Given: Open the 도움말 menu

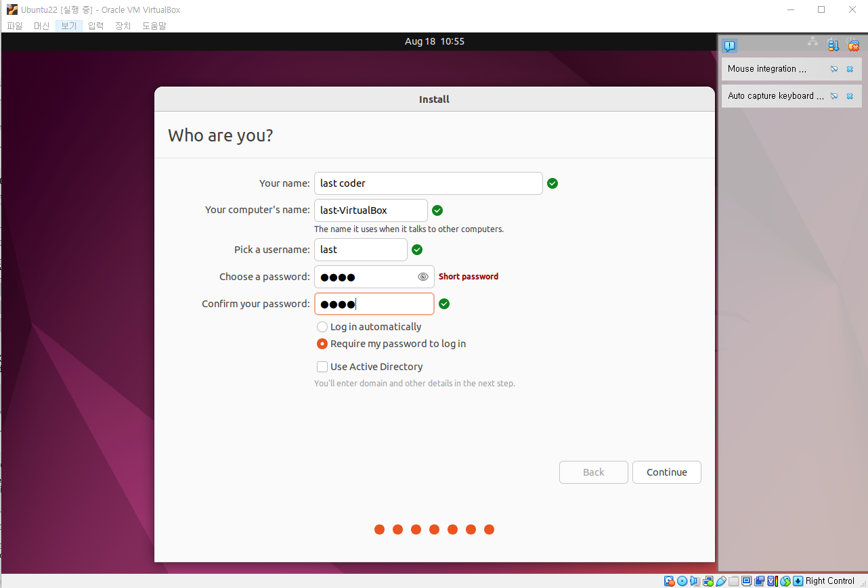Looking at the screenshot, I should point(154,26).
